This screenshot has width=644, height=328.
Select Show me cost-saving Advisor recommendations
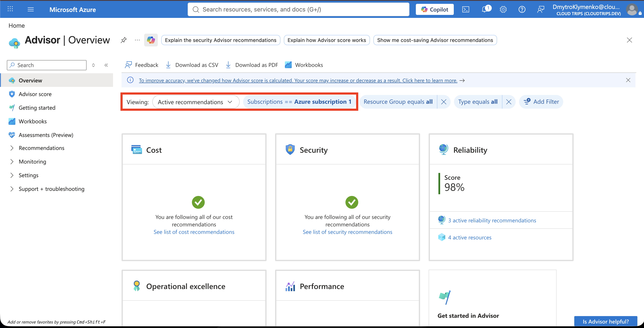[x=435, y=40]
